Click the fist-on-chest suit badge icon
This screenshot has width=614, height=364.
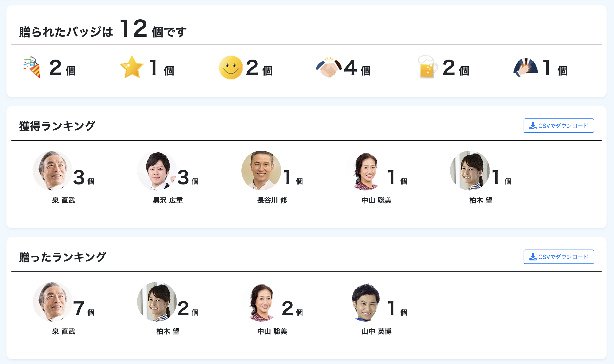tap(526, 67)
